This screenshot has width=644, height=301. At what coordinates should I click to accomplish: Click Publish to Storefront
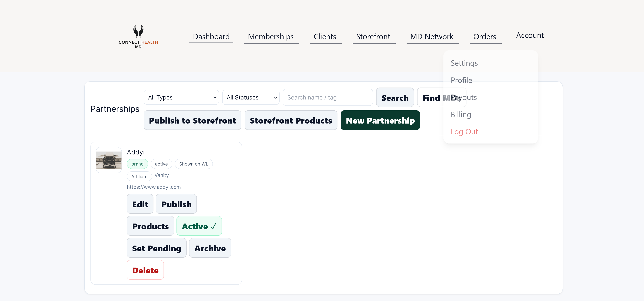point(192,120)
